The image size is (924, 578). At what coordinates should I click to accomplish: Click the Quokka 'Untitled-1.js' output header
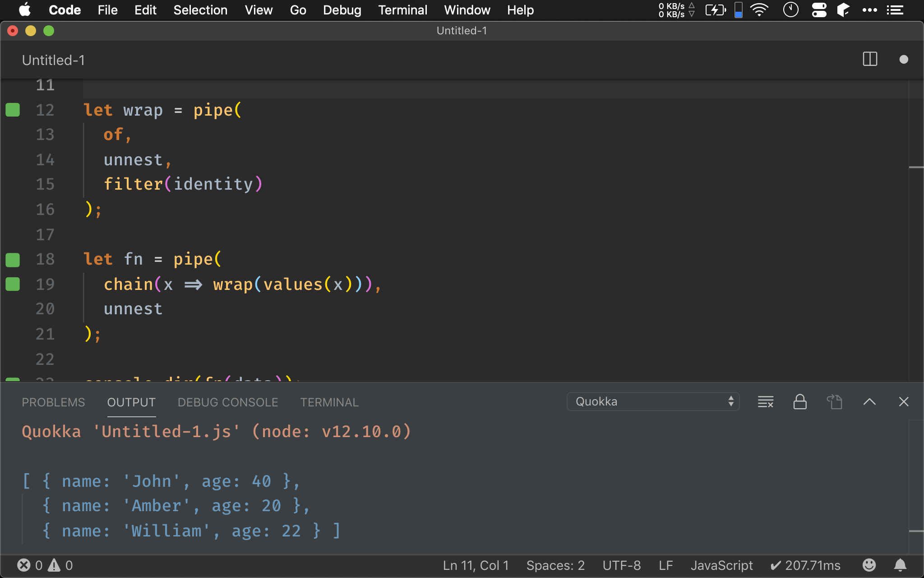click(217, 432)
